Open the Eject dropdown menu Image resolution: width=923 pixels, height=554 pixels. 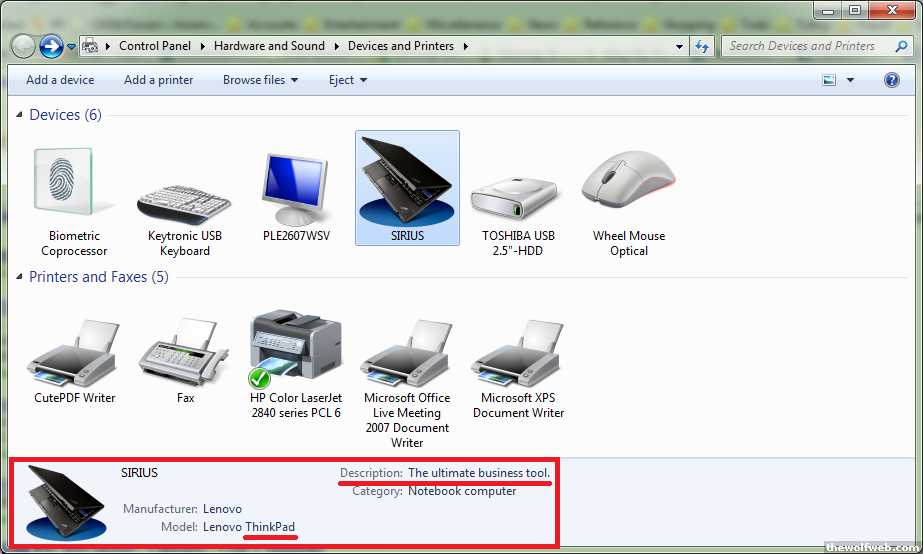(348, 80)
